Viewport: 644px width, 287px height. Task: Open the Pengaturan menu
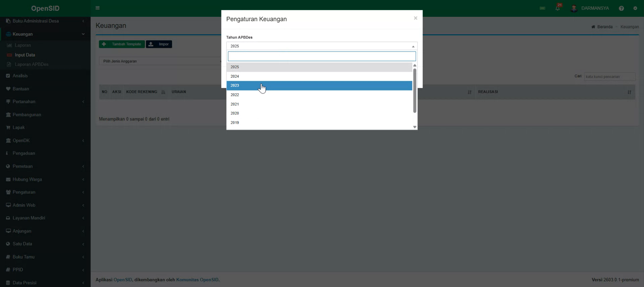(x=24, y=192)
